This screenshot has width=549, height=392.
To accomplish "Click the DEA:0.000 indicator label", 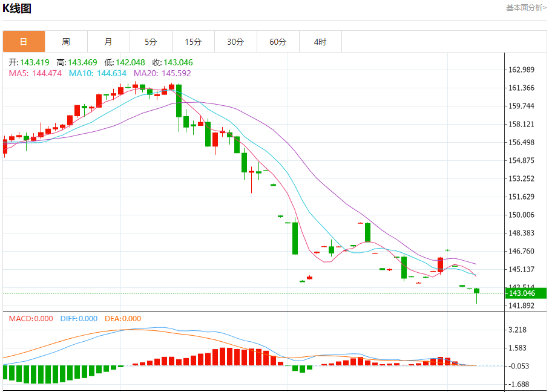I will tap(123, 319).
